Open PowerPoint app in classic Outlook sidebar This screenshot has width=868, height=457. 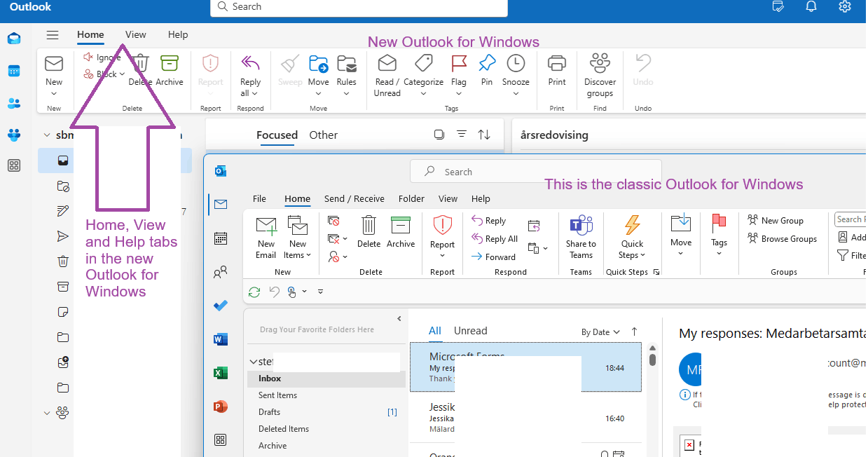point(221,407)
